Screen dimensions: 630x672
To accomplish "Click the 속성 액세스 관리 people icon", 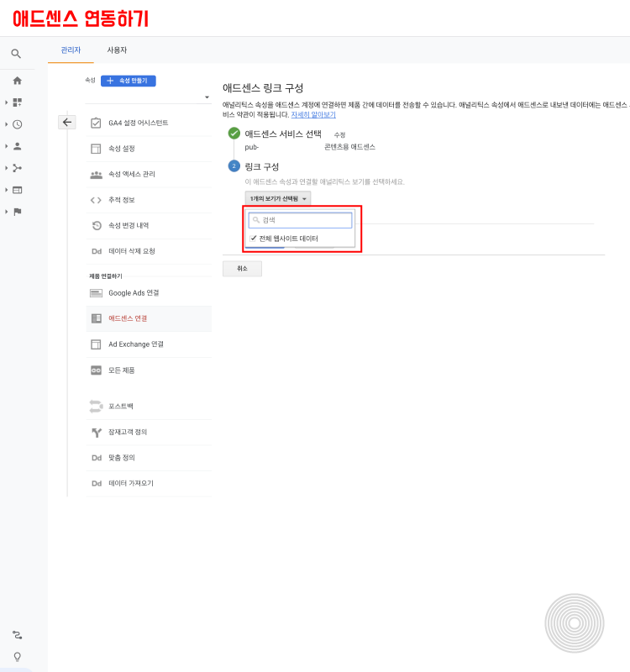I will [96, 175].
